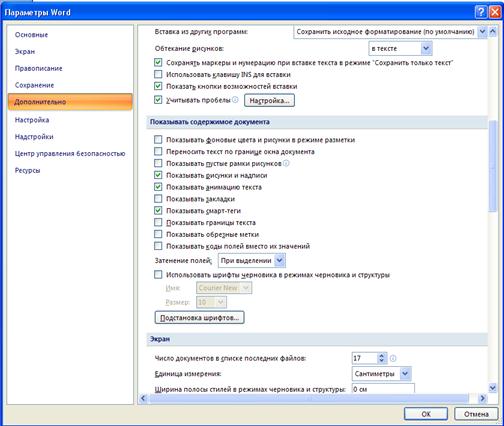Click the Экран section header
This screenshot has width=504, height=426.
(x=317, y=339)
